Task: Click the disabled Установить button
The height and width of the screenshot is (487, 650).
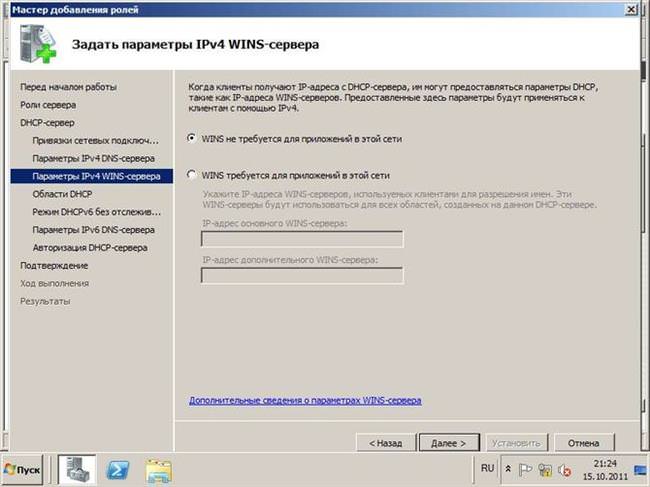Action: (x=517, y=443)
